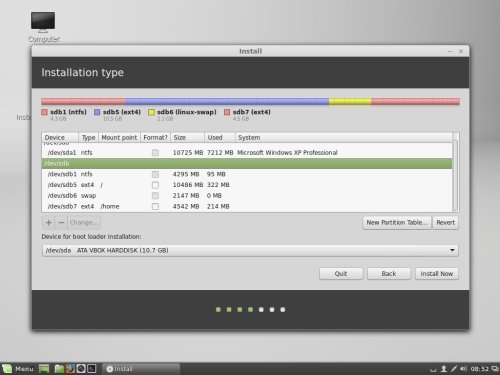Toggle the Format checkbox for /dev/sdb1

(155, 174)
